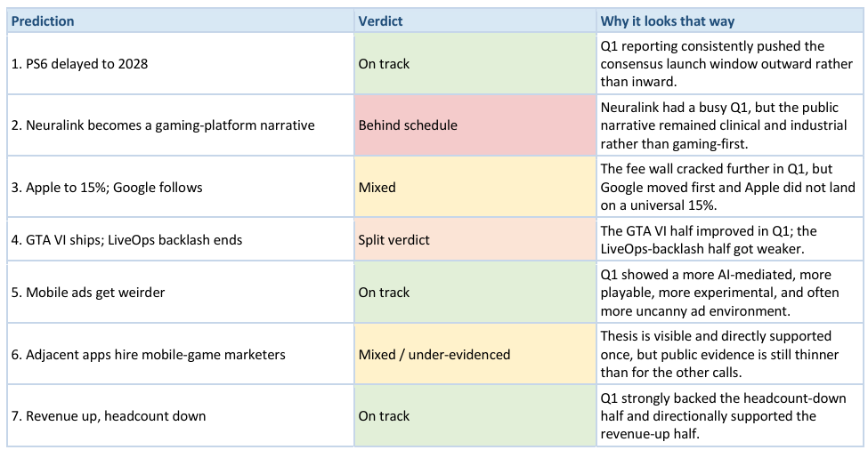Click the Verdict column header
This screenshot has height=450, width=868.
(475, 21)
